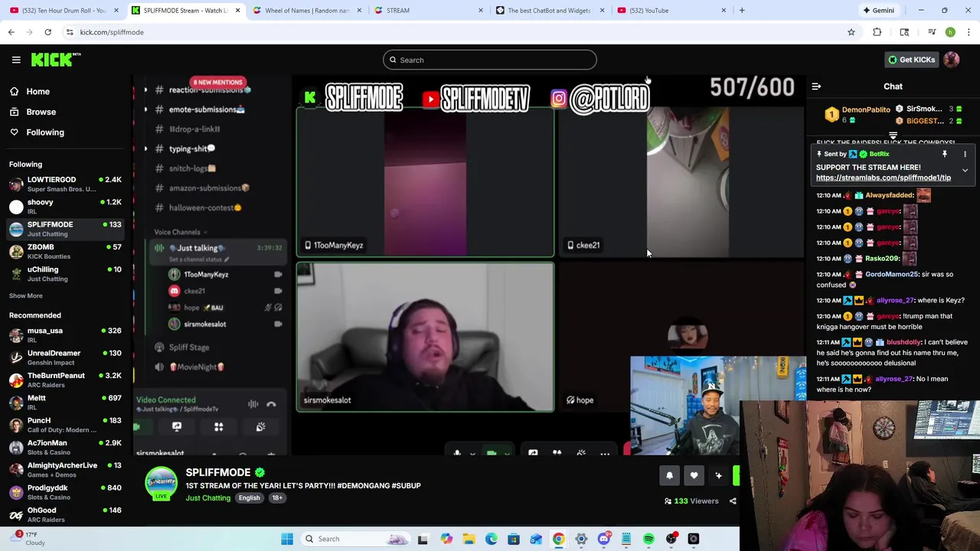Open the Windows Start menu

(x=287, y=539)
